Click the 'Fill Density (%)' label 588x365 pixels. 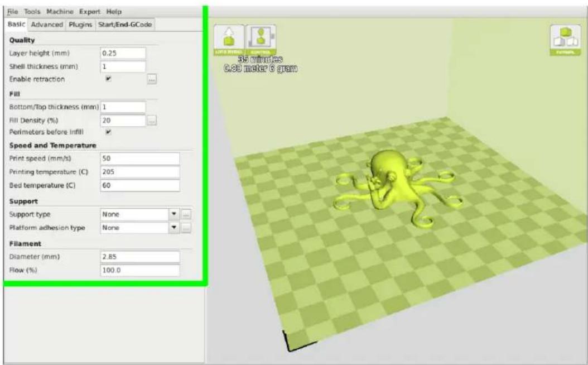33,121
